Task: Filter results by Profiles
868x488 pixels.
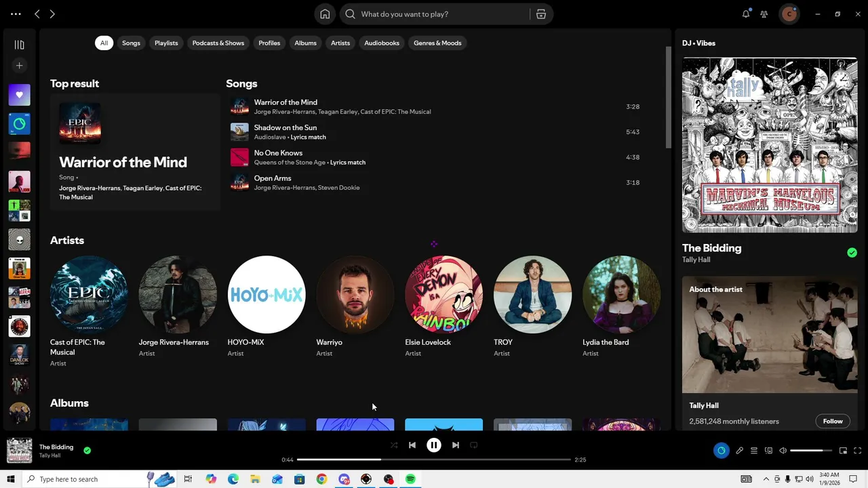Action: (269, 43)
